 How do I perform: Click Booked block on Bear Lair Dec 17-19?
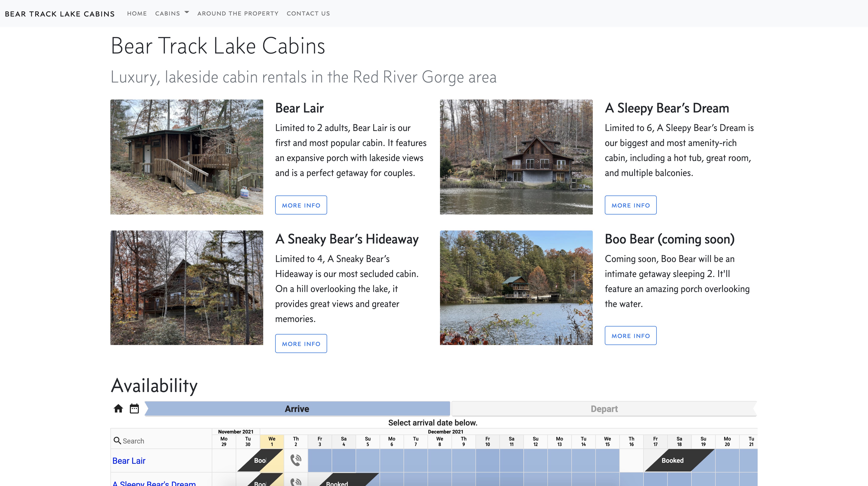coord(672,460)
